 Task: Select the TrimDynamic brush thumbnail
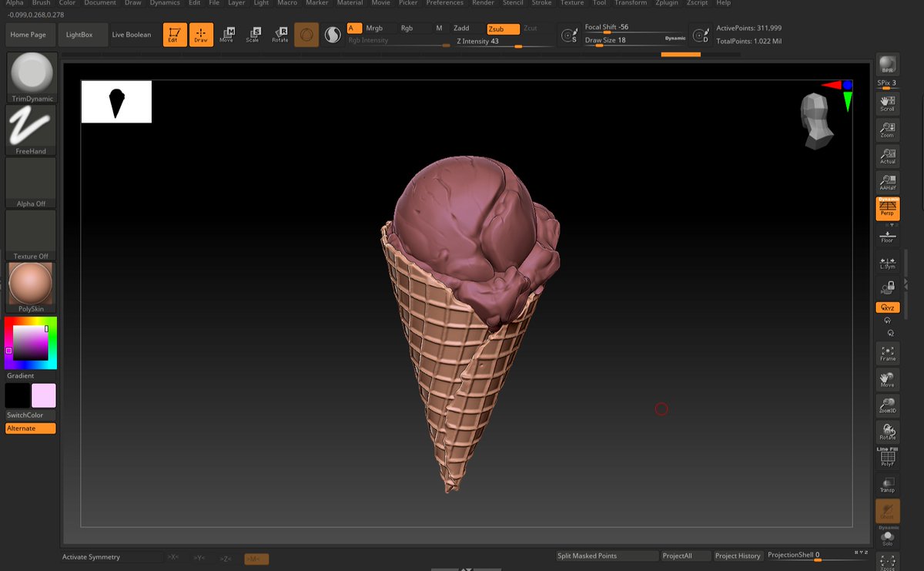[31, 77]
